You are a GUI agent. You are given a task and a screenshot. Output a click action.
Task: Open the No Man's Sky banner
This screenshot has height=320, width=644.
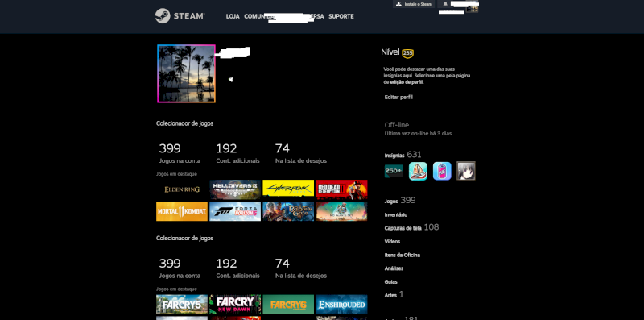coord(341,211)
